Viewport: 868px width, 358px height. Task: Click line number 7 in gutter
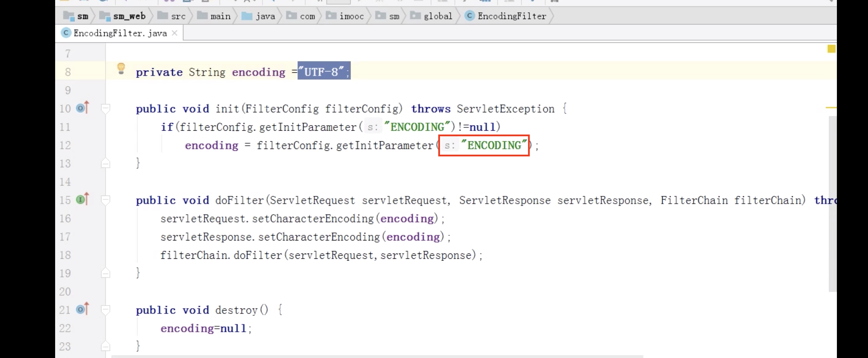click(68, 54)
